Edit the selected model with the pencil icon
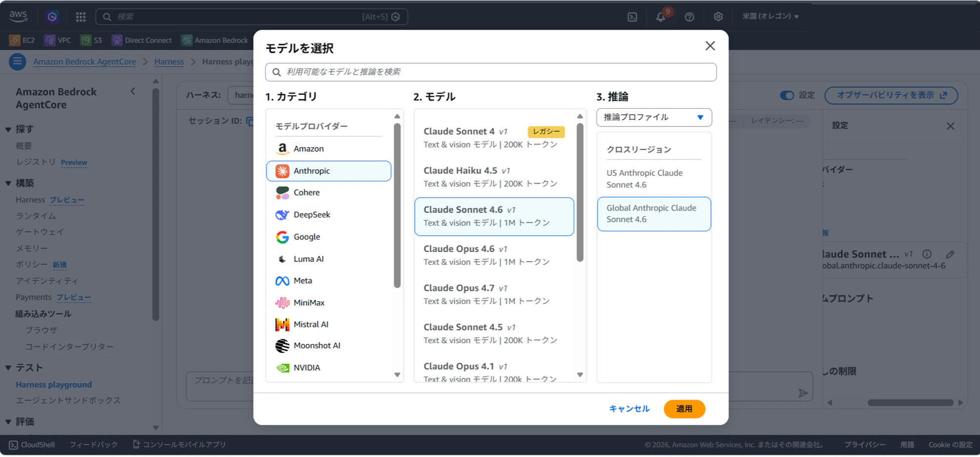 950,254
